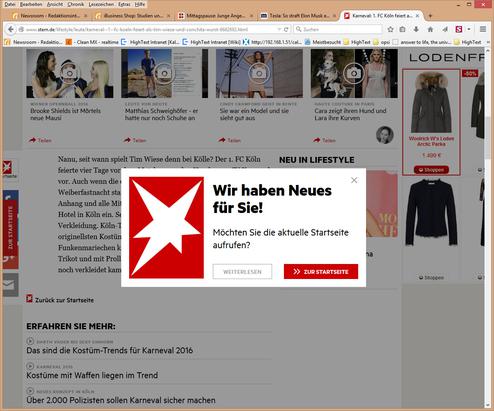
Task: Open the Firefox hamburger menu
Action: pyautogui.click(x=483, y=29)
